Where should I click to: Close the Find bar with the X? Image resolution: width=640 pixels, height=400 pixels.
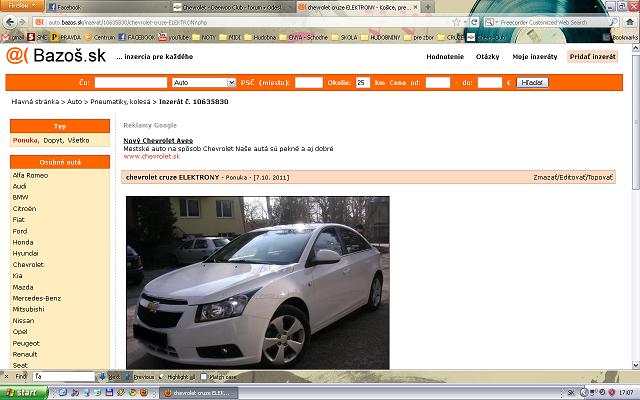pos(6,376)
